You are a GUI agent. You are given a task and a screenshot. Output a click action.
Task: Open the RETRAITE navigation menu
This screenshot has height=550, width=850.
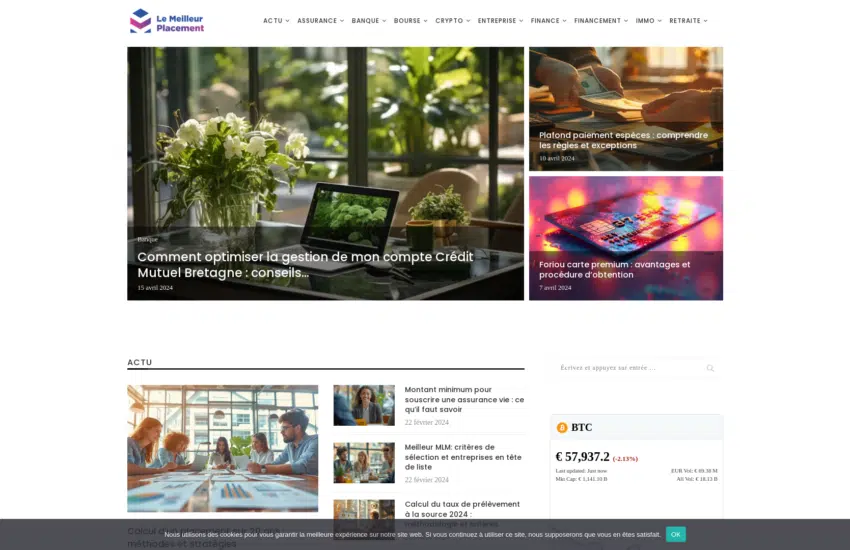point(688,21)
